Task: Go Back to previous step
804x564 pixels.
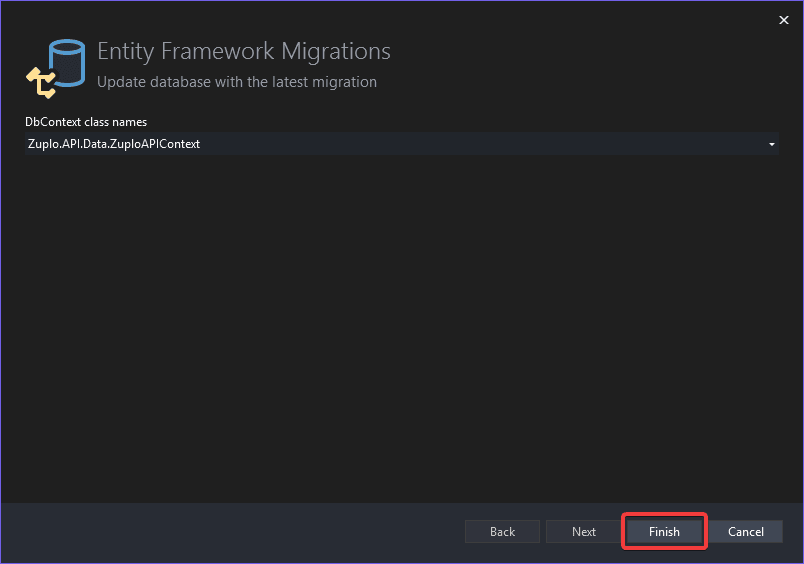Action: 502,532
